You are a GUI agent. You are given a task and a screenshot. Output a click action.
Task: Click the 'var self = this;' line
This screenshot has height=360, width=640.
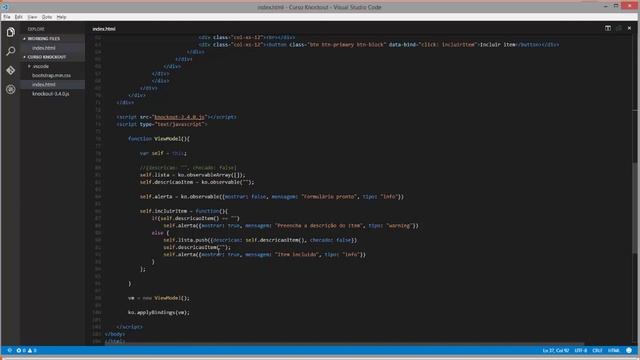163,153
